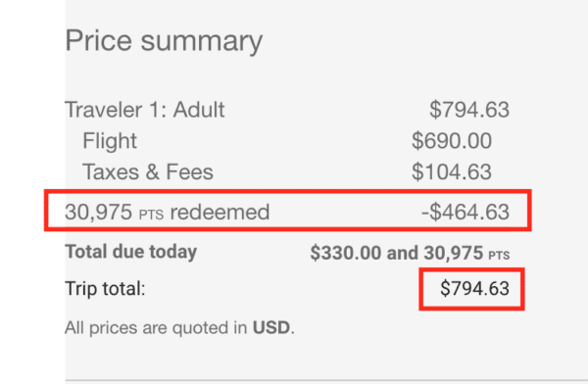Click the PTS abbreviation in redeemed row

(151, 215)
